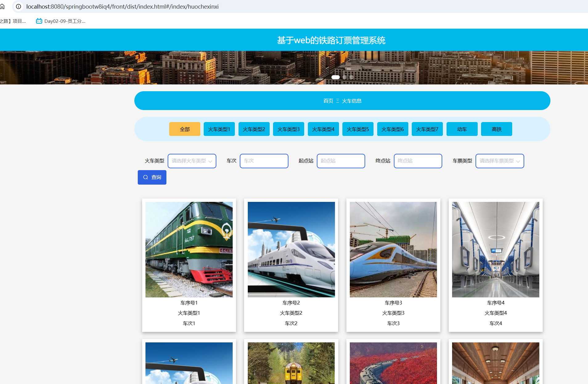
Task: Open the 火车类型 dropdown
Action: (x=192, y=161)
